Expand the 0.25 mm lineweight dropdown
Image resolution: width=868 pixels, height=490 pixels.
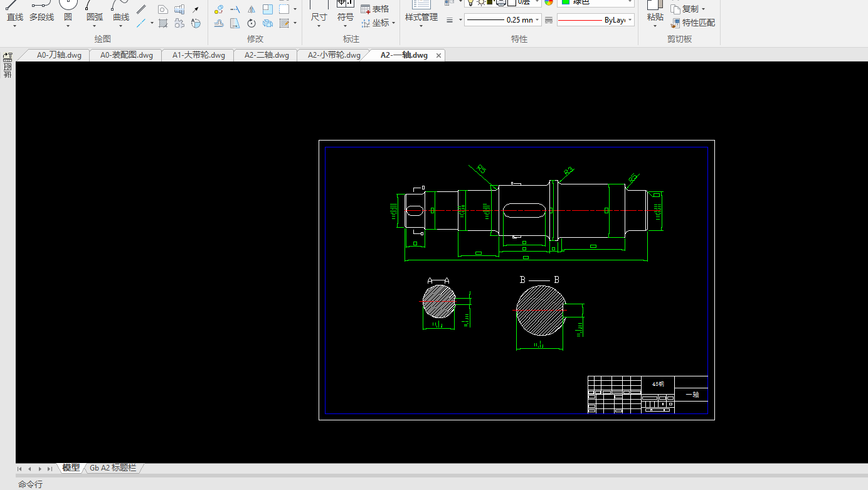(538, 20)
